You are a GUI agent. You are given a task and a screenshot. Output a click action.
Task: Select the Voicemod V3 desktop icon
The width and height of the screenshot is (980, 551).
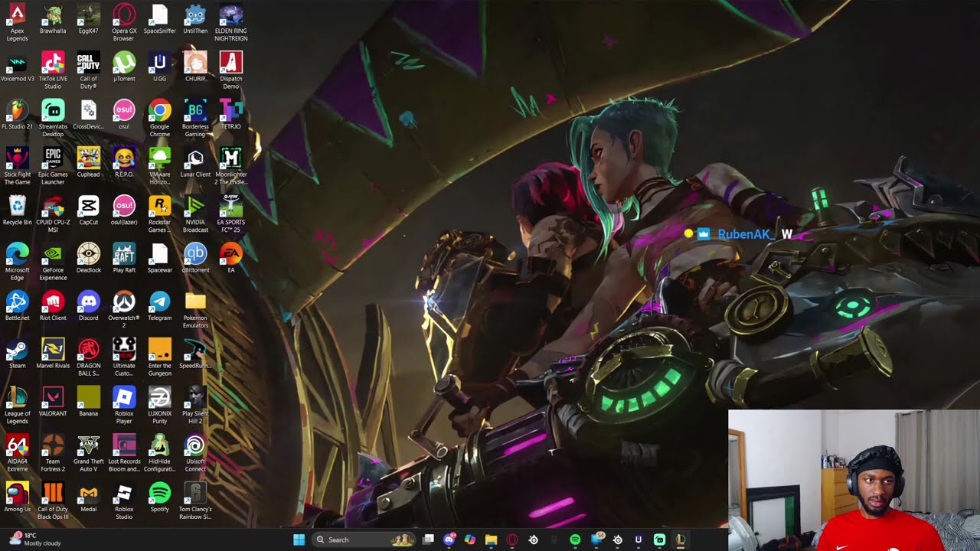tap(17, 67)
